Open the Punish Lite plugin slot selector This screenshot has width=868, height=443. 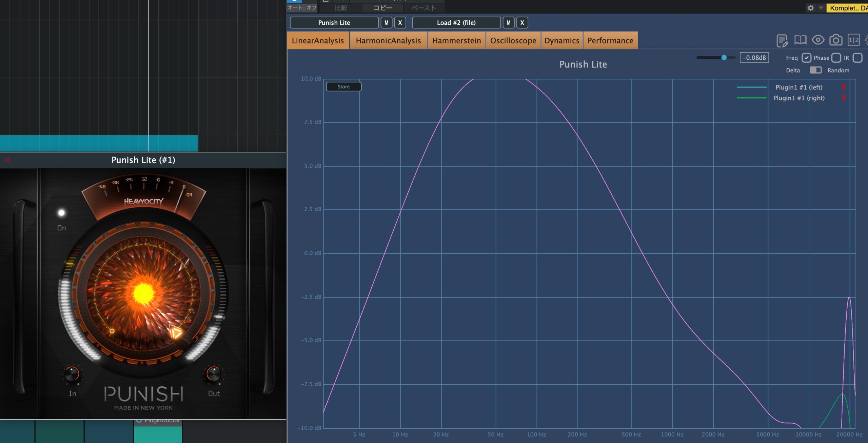tap(334, 23)
